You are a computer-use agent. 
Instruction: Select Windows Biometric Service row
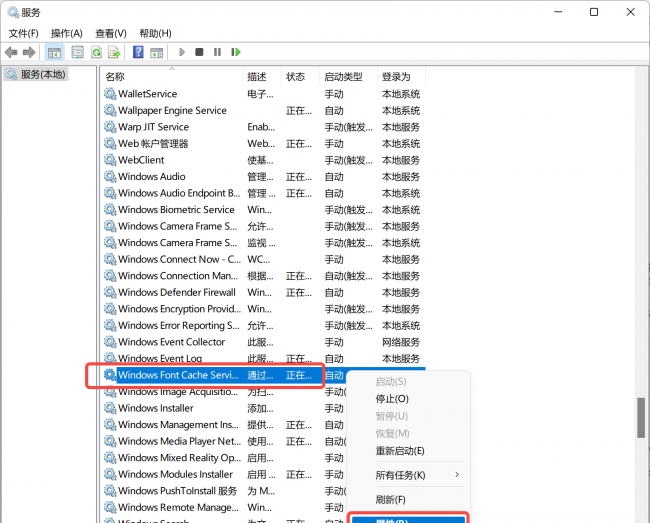(x=264, y=210)
